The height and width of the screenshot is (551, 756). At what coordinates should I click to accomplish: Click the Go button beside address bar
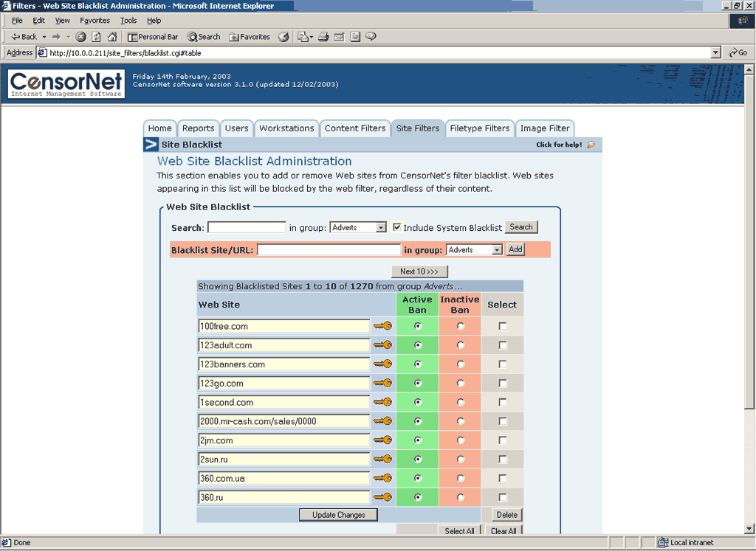(x=738, y=52)
